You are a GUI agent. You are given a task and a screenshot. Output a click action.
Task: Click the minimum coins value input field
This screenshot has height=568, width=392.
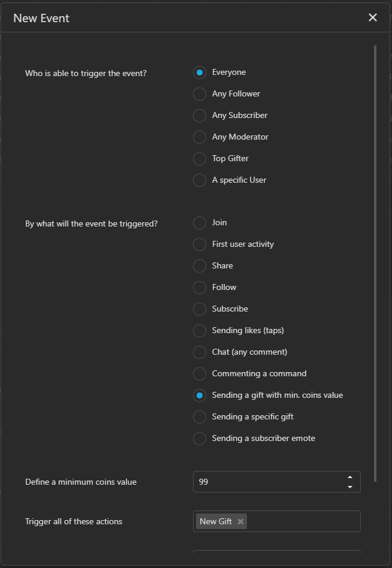pos(267,482)
